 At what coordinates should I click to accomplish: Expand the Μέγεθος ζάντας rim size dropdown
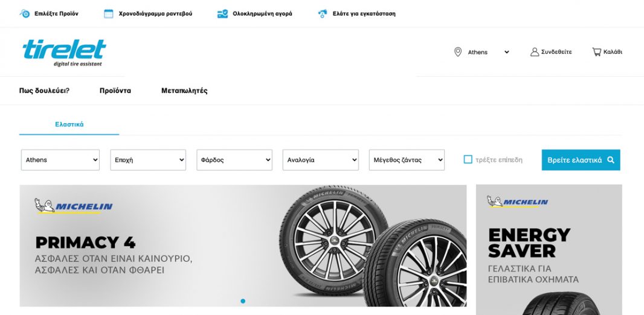coord(407,160)
